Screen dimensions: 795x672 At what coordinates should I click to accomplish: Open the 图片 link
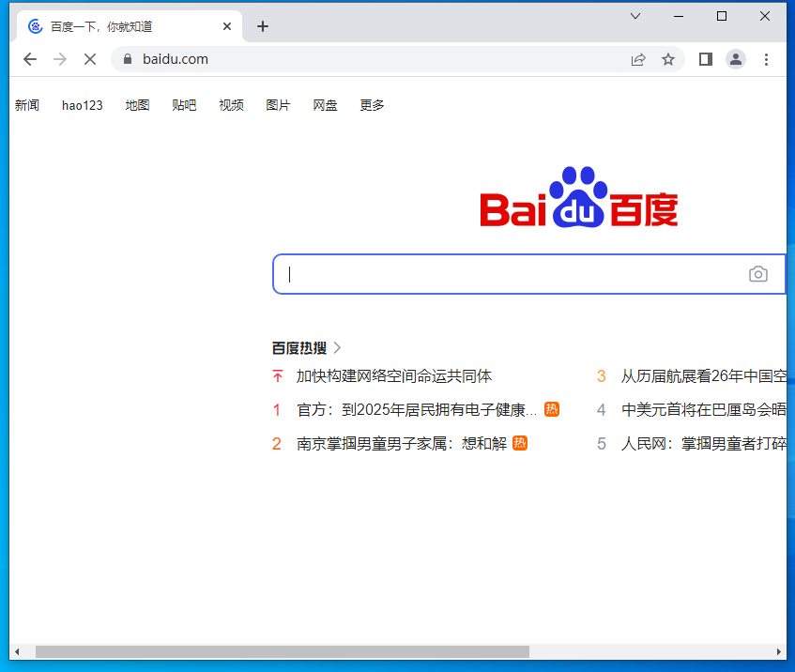point(278,105)
